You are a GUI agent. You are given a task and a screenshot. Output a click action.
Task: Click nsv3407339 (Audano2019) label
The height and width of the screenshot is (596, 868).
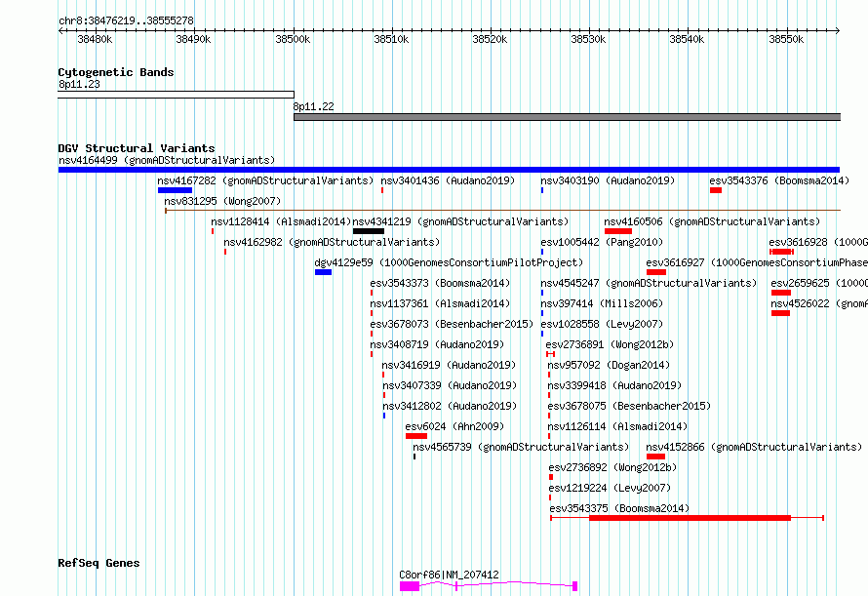point(450,385)
